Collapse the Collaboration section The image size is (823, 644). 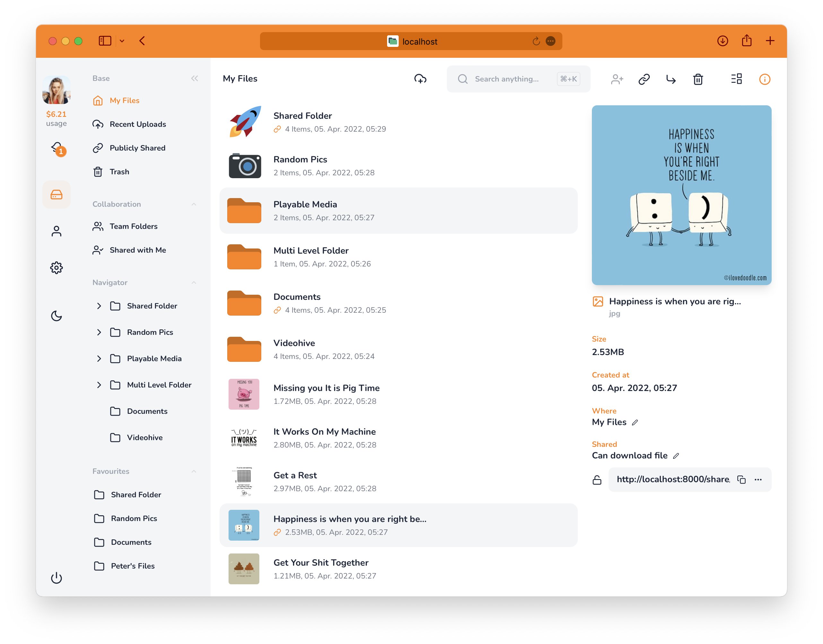pyautogui.click(x=194, y=204)
